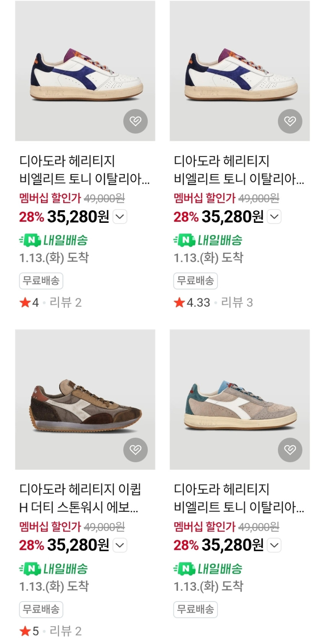325x644 pixels.
Task: Expand price details chevron on the 4.33-rated listing
Action: [274, 217]
